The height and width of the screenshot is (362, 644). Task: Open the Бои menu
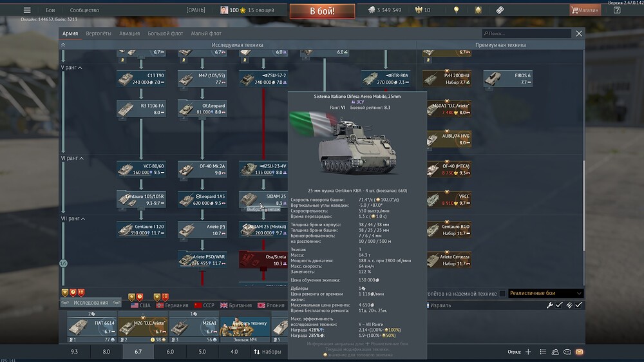coord(50,10)
